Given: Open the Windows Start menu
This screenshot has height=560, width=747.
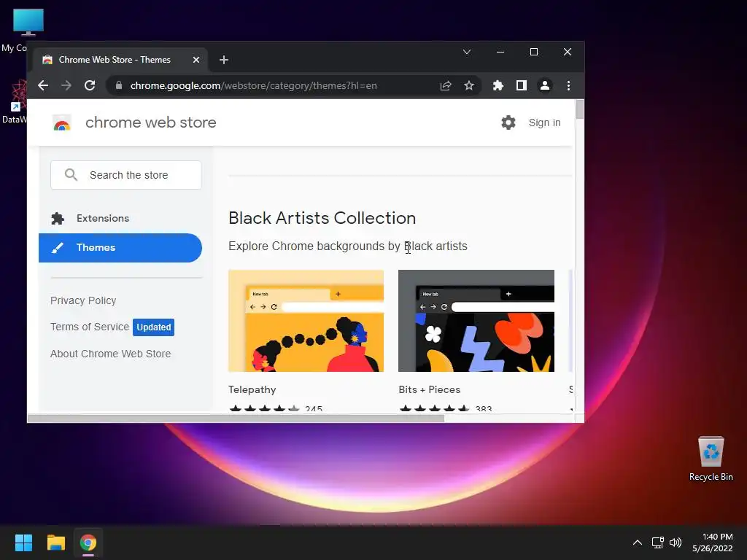Looking at the screenshot, I should point(23,542).
